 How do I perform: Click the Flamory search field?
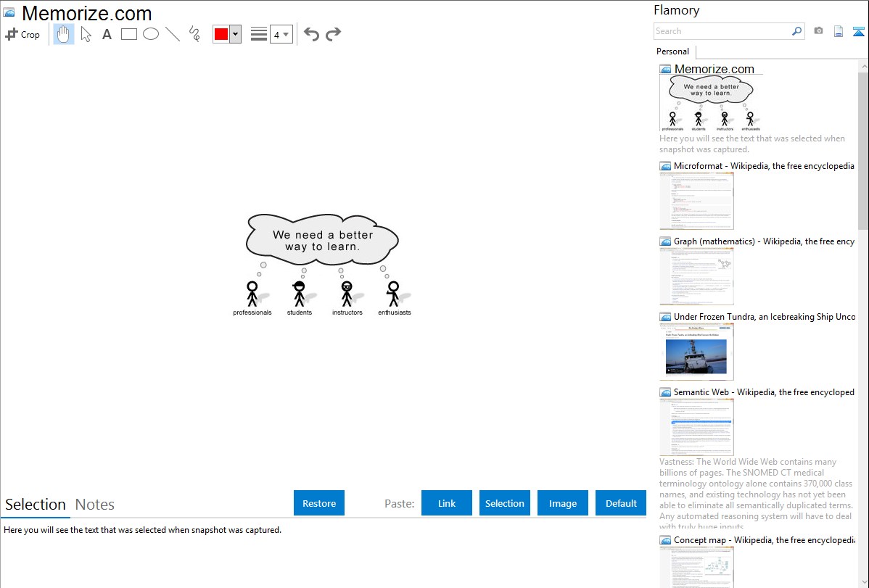click(x=722, y=31)
